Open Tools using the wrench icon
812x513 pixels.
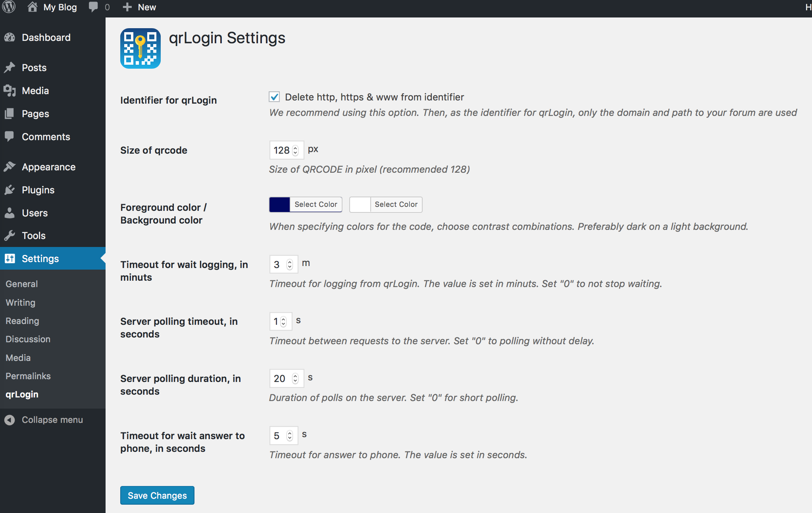click(x=10, y=235)
